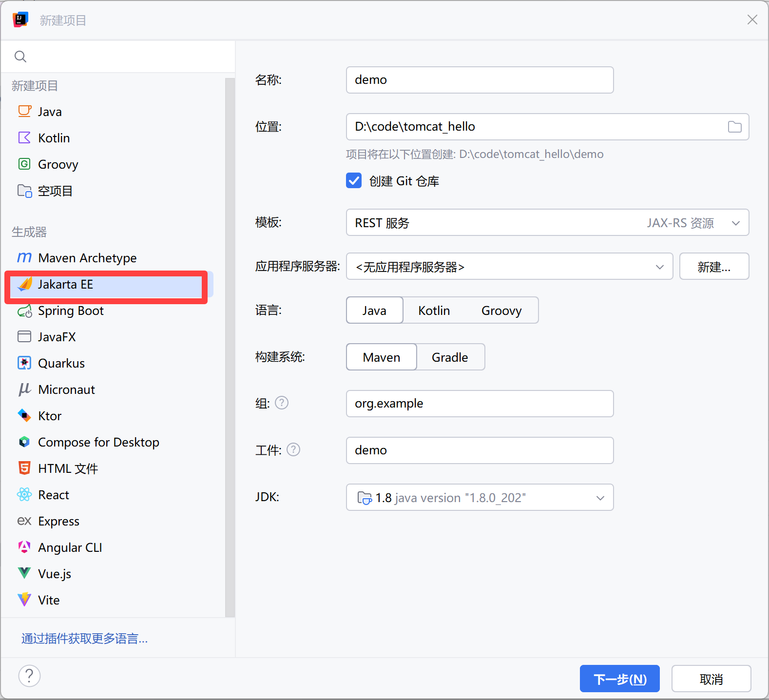The image size is (769, 700).
Task: Select HTML 文件 generator
Action: pos(109,468)
